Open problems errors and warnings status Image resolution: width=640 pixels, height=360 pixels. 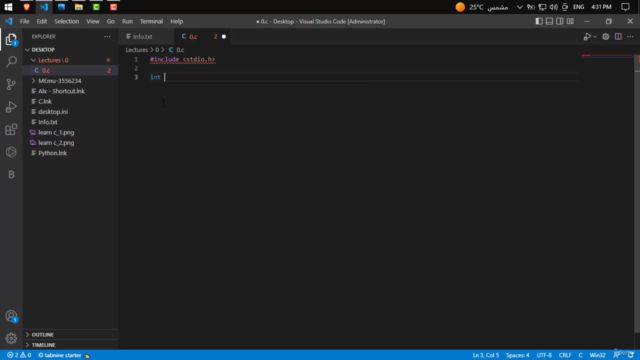pos(19,355)
